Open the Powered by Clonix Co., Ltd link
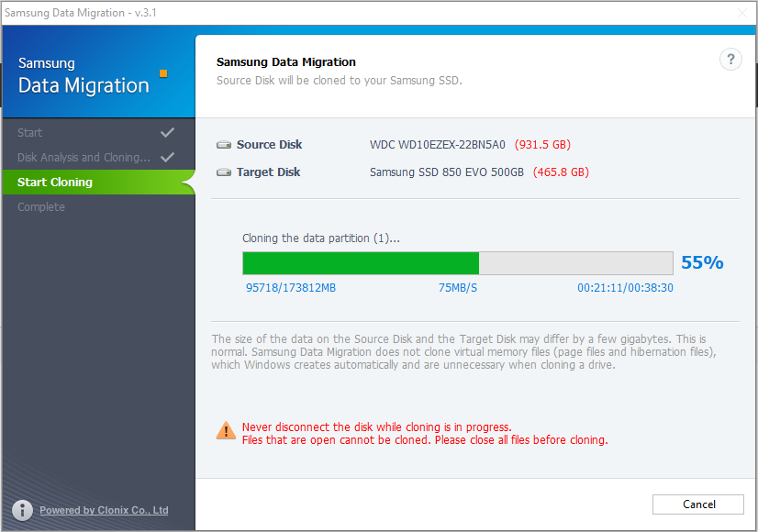Image resolution: width=758 pixels, height=532 pixels. pyautogui.click(x=104, y=510)
